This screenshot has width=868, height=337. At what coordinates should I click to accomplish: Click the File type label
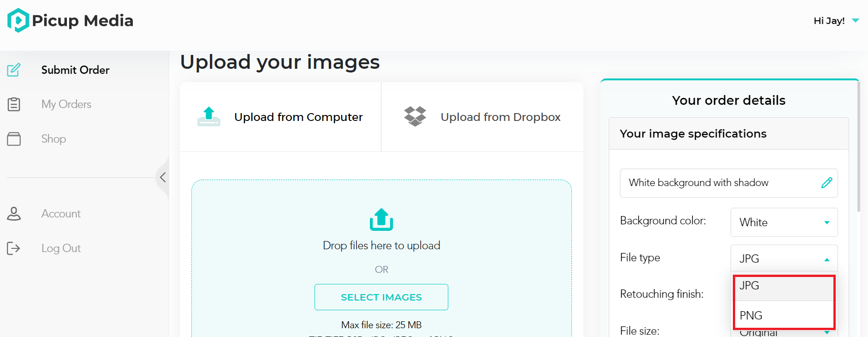click(640, 258)
